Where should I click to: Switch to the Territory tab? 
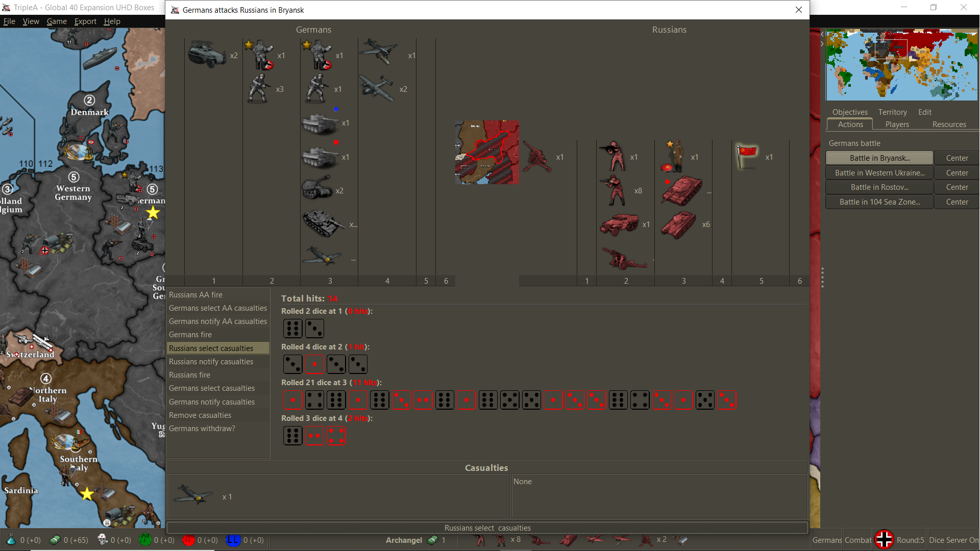tap(892, 112)
